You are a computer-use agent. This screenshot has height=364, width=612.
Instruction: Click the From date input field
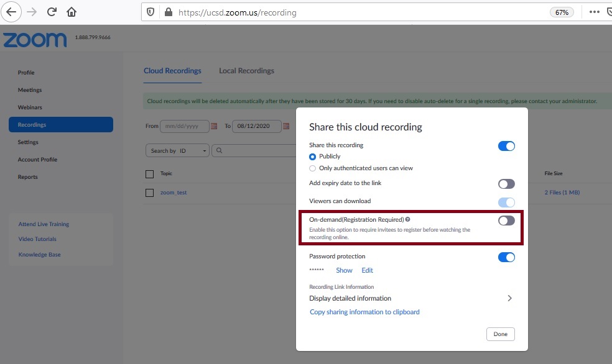pos(185,126)
